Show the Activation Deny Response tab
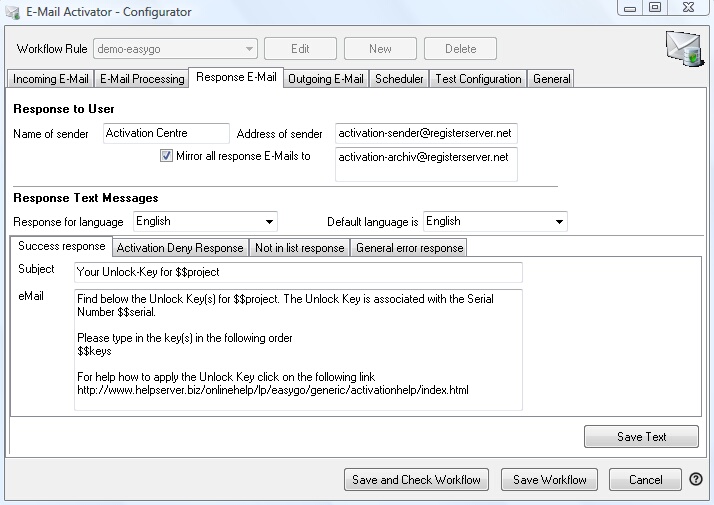 [180, 248]
